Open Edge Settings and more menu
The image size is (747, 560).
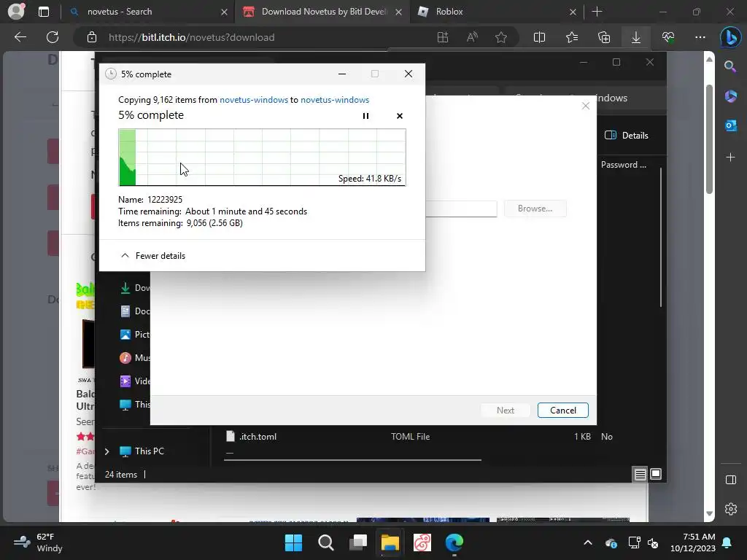click(700, 37)
